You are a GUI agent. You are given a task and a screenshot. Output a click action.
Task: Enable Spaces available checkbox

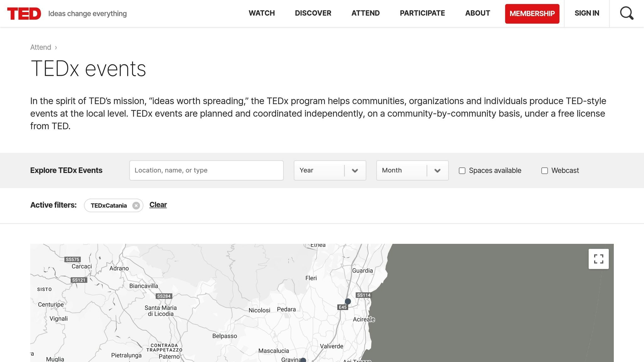click(x=462, y=171)
